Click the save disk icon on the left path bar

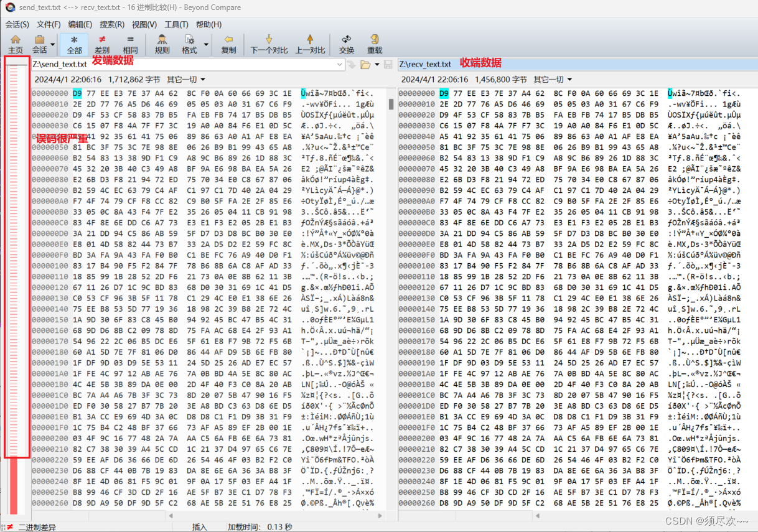[x=388, y=64]
